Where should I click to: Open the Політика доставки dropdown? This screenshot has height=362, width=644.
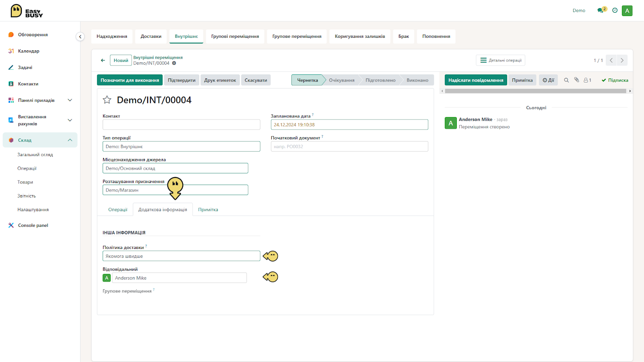pos(181,256)
